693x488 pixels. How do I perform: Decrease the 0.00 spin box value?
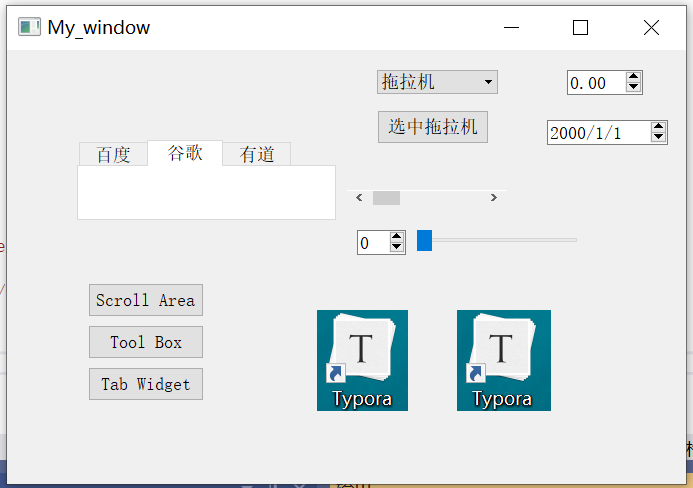point(633,87)
